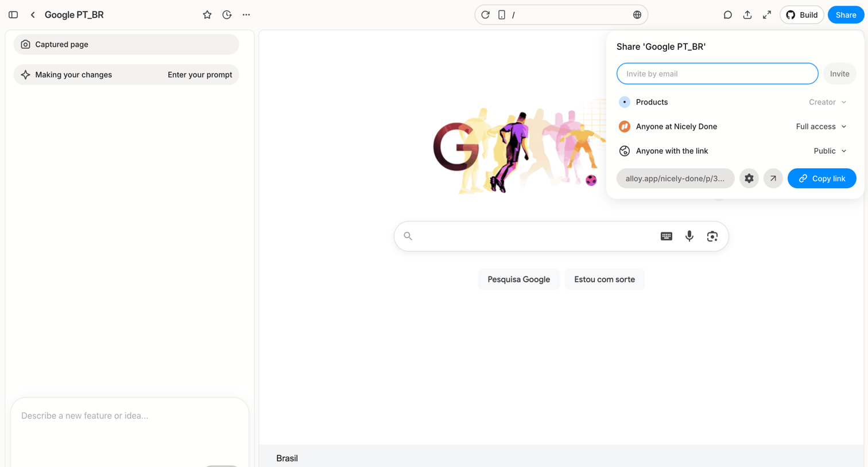Click the globe icon in address bar

637,15
